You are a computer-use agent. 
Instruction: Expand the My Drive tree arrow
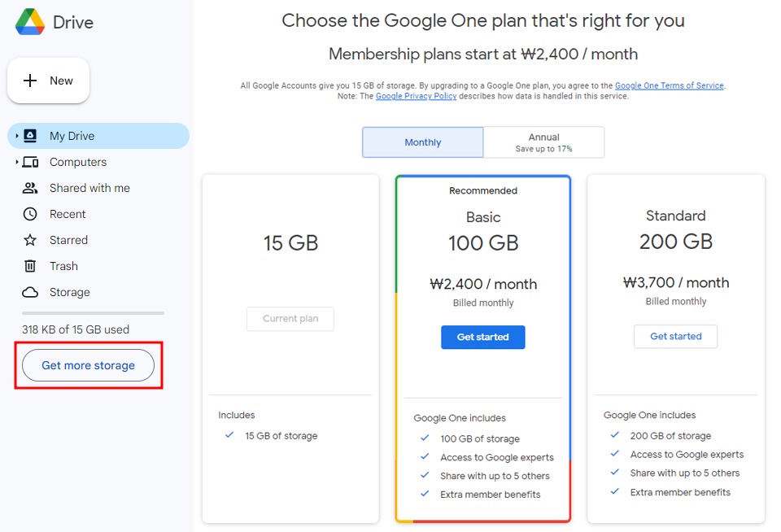point(16,136)
